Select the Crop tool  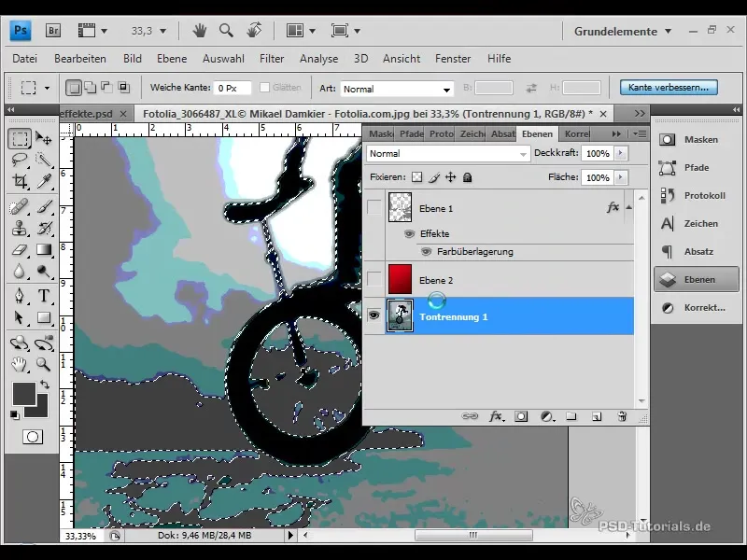(x=20, y=181)
